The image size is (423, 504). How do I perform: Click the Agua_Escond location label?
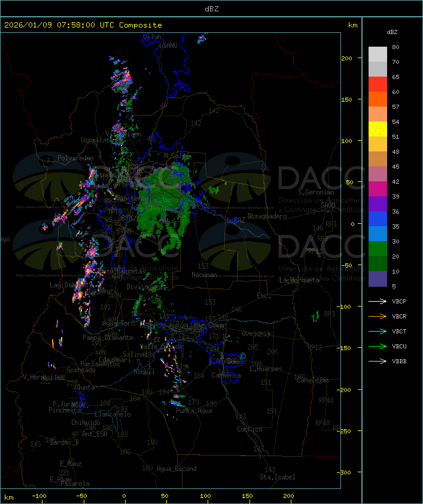tap(176, 469)
